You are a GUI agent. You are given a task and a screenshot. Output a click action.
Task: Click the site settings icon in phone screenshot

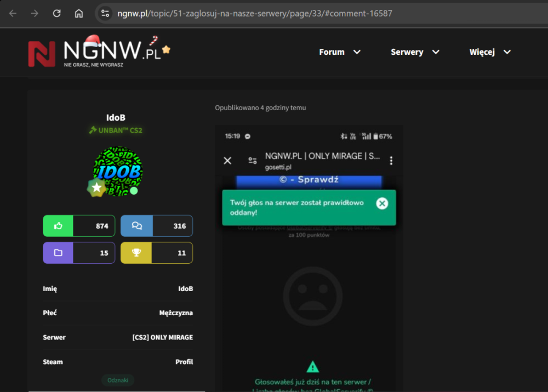pos(252,161)
